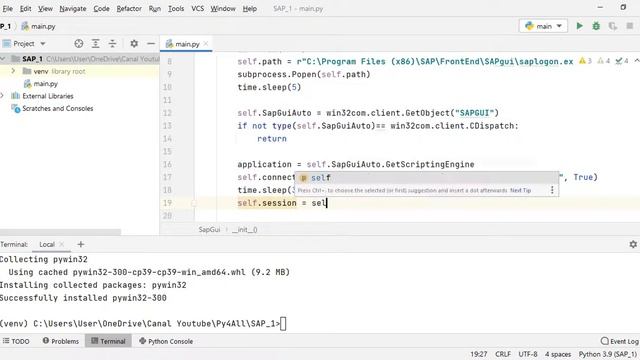The width and height of the screenshot is (640, 360).
Task: Hide the Project panel with minus icon
Action: coord(151,44)
